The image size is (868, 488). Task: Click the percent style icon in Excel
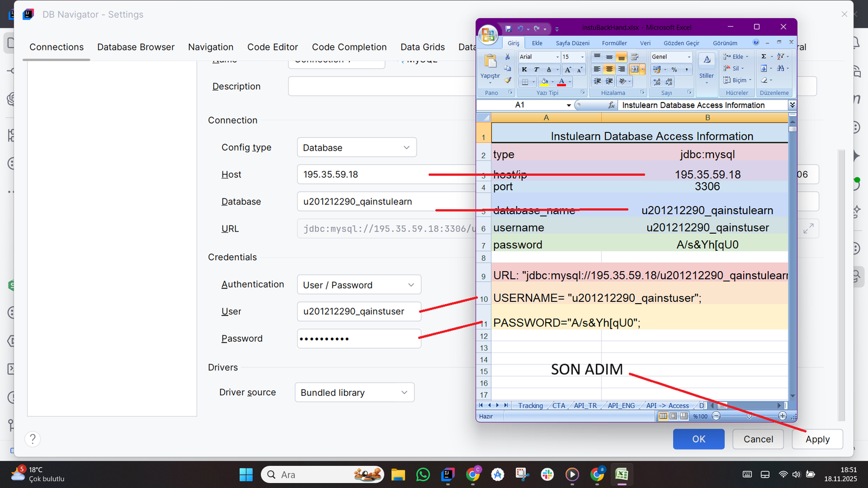(674, 69)
